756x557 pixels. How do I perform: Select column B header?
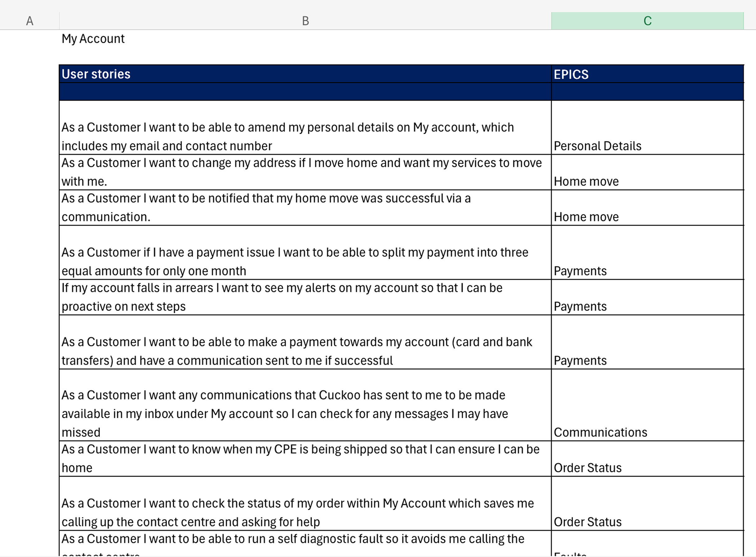click(305, 21)
